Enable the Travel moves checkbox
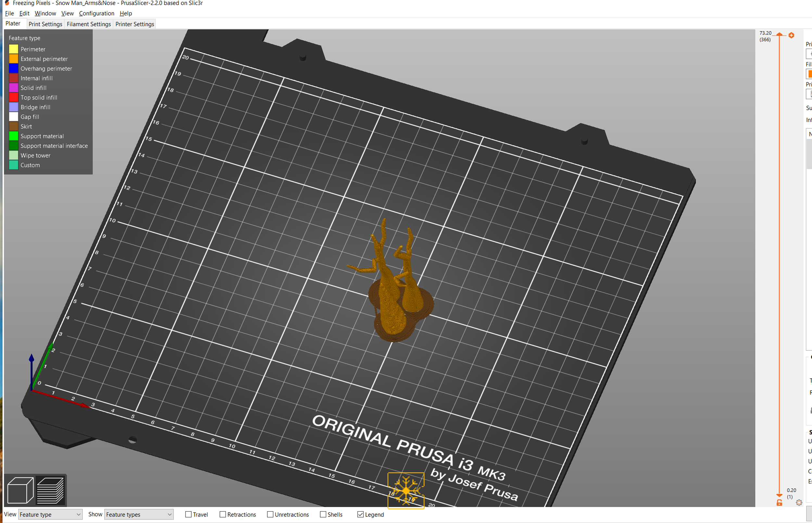 tap(188, 515)
